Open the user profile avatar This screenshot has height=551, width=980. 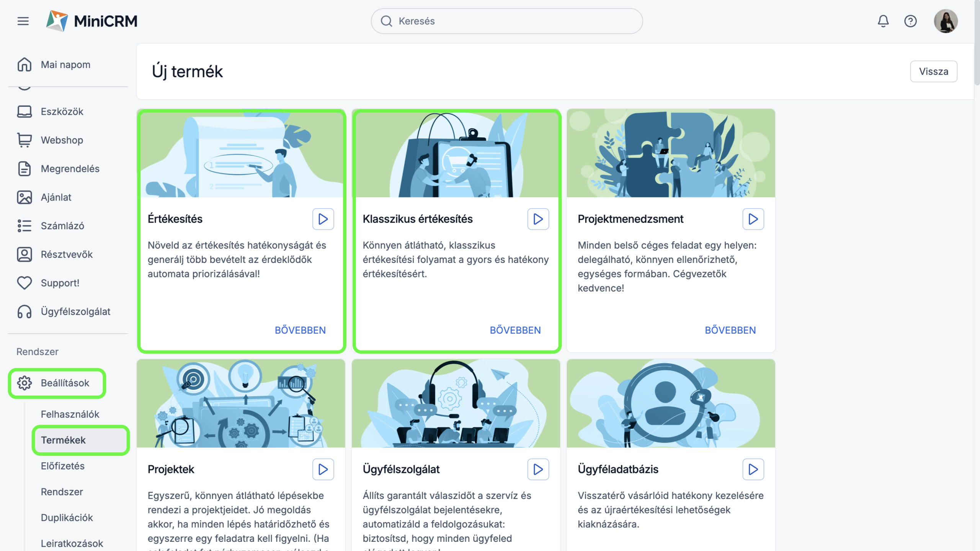pos(946,21)
